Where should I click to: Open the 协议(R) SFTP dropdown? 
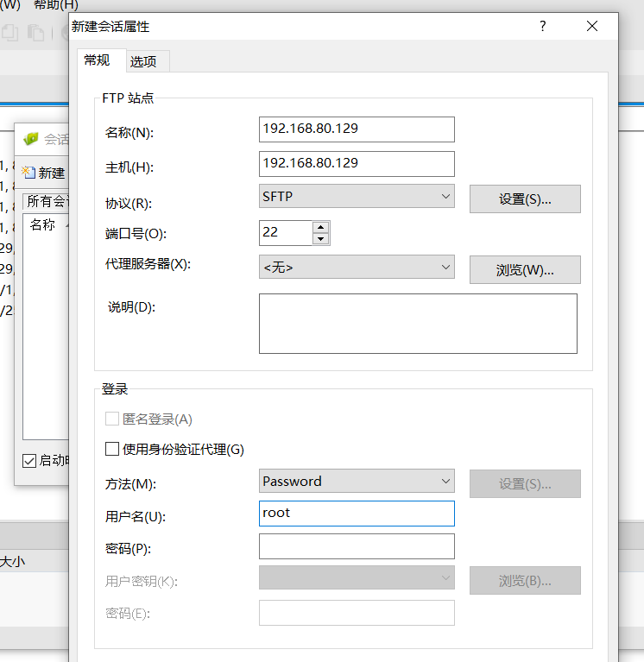[x=357, y=196]
